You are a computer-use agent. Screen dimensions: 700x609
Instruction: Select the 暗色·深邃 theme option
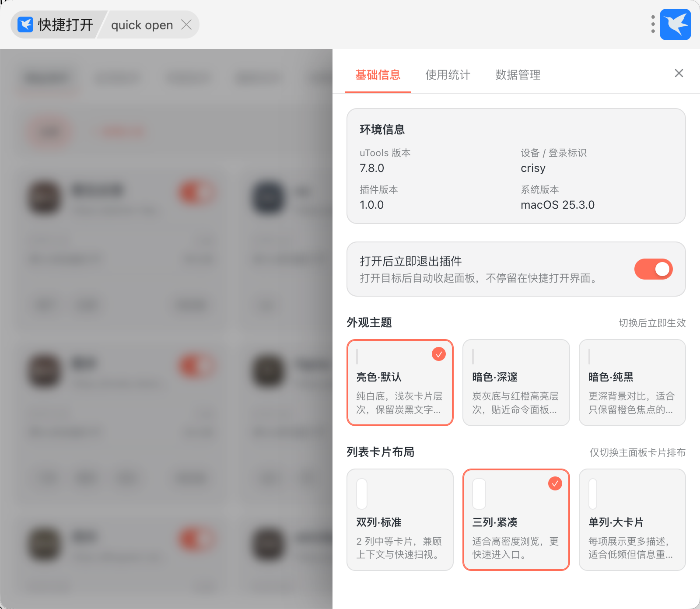[x=516, y=382]
